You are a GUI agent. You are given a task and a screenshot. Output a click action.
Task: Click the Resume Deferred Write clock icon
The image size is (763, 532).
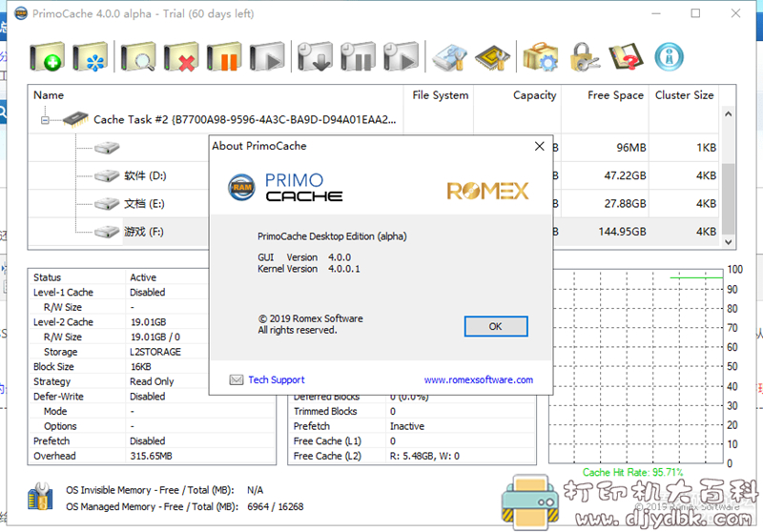coord(401,57)
